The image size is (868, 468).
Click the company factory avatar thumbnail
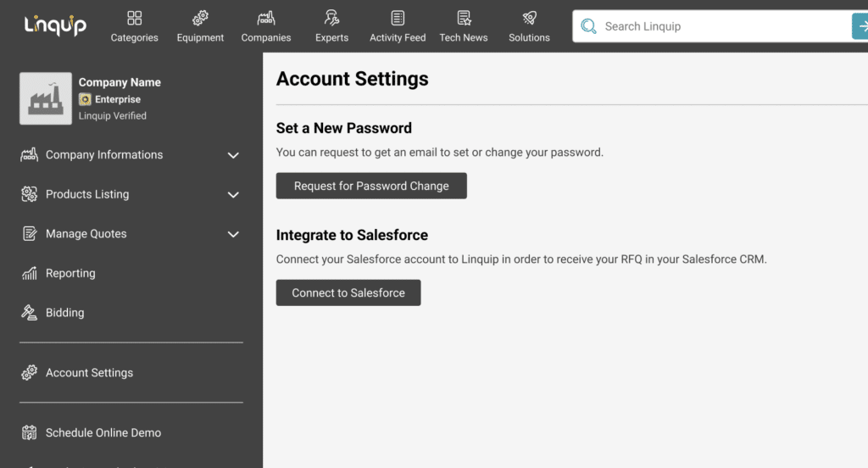pyautogui.click(x=46, y=98)
